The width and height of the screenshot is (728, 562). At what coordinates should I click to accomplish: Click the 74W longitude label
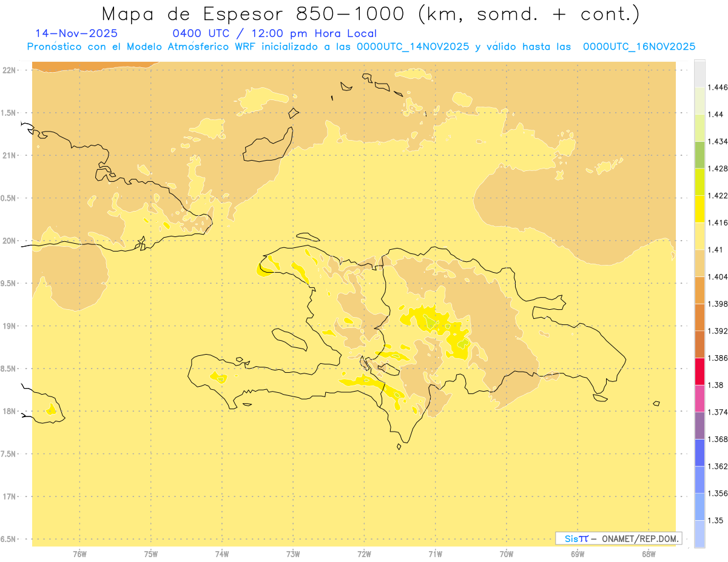tap(222, 554)
